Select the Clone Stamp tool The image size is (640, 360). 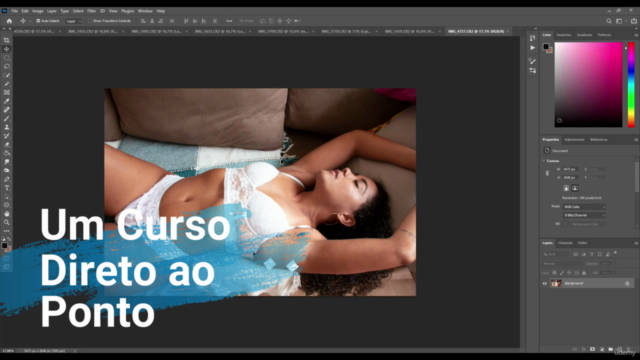(7, 127)
